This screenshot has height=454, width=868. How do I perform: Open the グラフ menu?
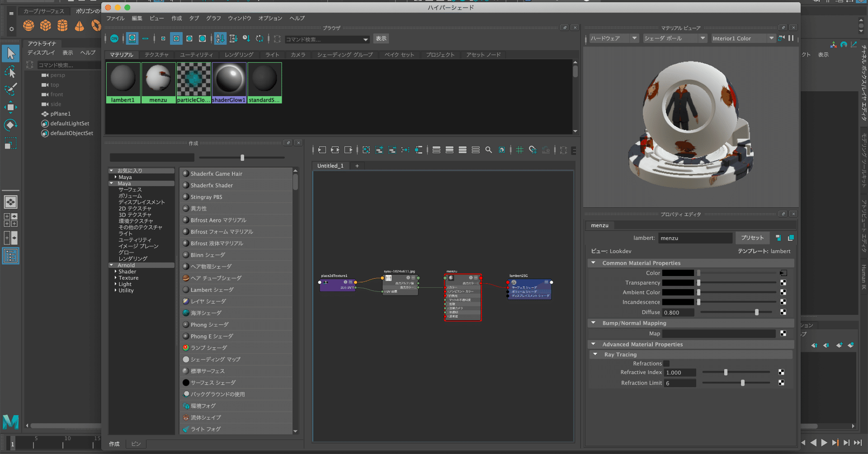[x=213, y=19]
